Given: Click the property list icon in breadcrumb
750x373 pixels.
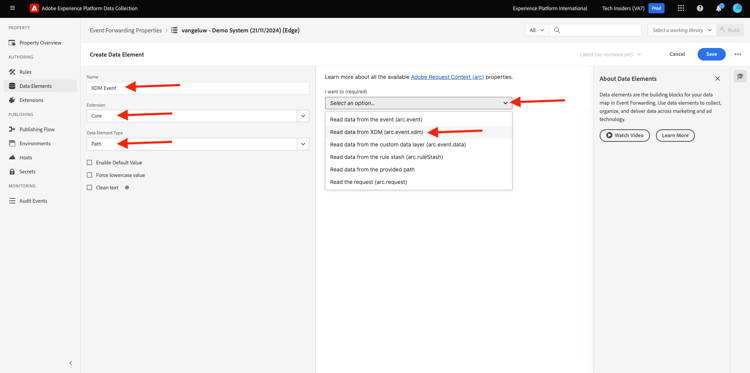Looking at the screenshot, I should pos(174,30).
